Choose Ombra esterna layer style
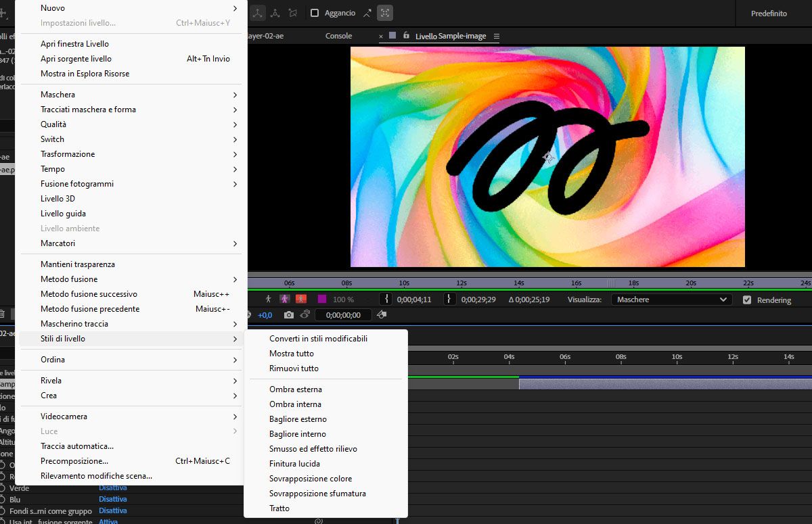 coord(296,389)
